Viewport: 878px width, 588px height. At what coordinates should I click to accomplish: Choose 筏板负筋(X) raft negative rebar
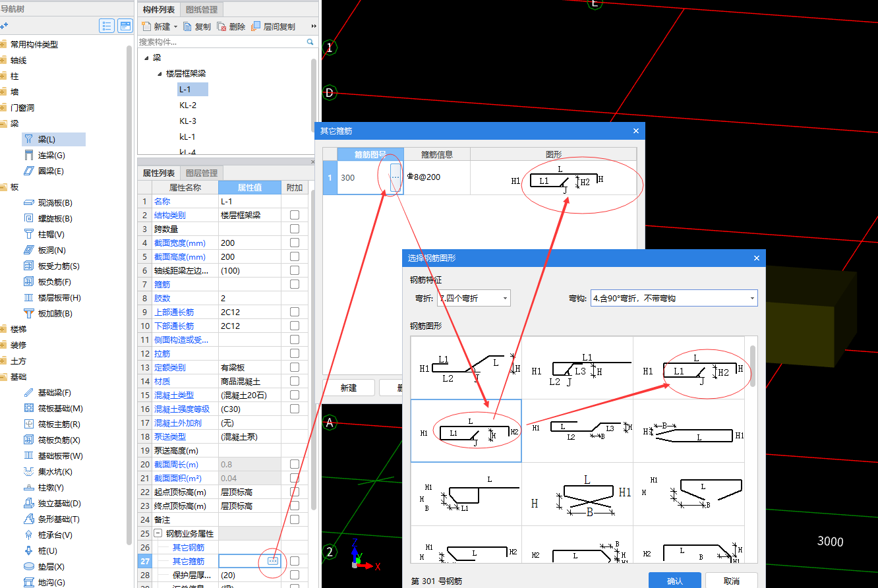pyautogui.click(x=59, y=440)
